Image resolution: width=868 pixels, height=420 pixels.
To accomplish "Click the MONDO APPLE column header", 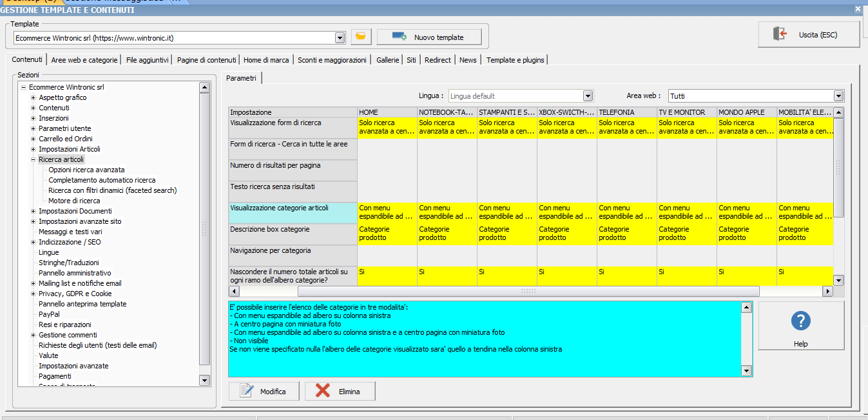I will tap(747, 112).
